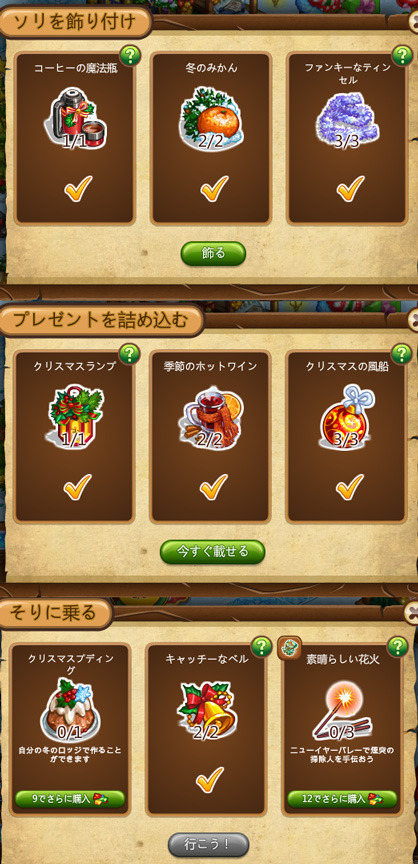Click the purple funky tinsel icon

click(346, 120)
